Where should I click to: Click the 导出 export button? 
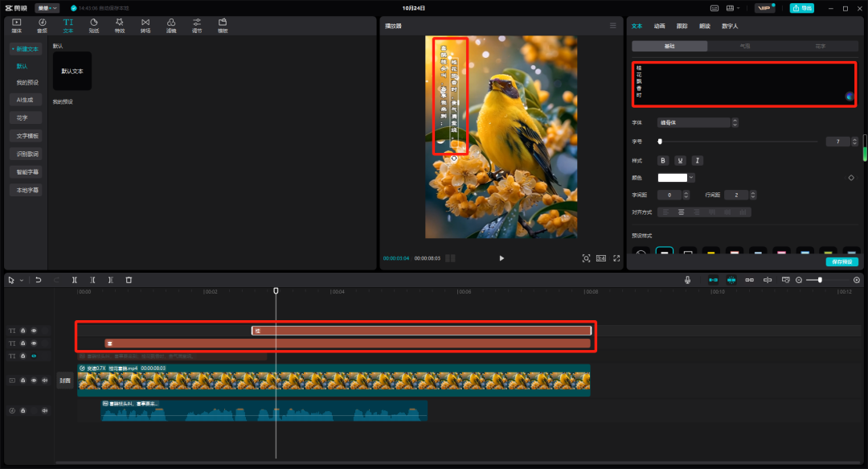click(x=801, y=8)
